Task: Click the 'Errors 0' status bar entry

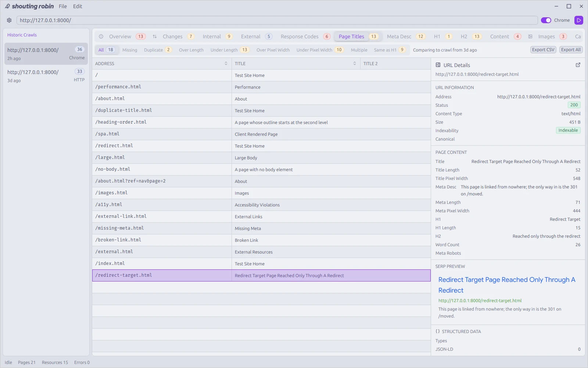Action: (82, 362)
